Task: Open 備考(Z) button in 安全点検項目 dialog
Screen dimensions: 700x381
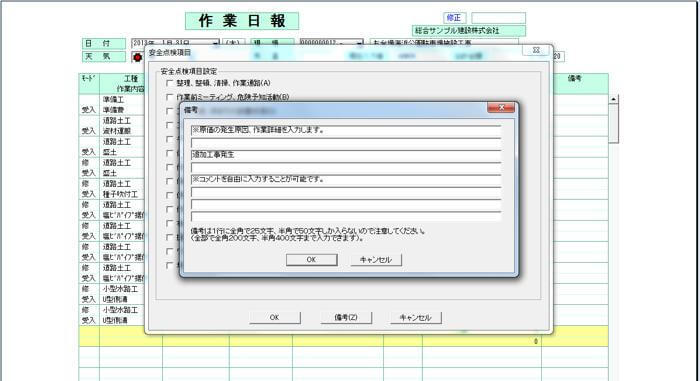Action: [x=346, y=318]
